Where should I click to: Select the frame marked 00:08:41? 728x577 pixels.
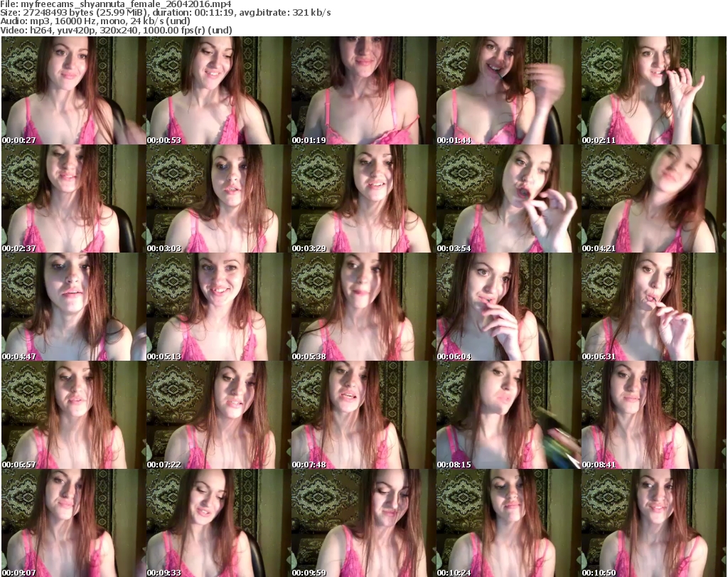tap(654, 415)
